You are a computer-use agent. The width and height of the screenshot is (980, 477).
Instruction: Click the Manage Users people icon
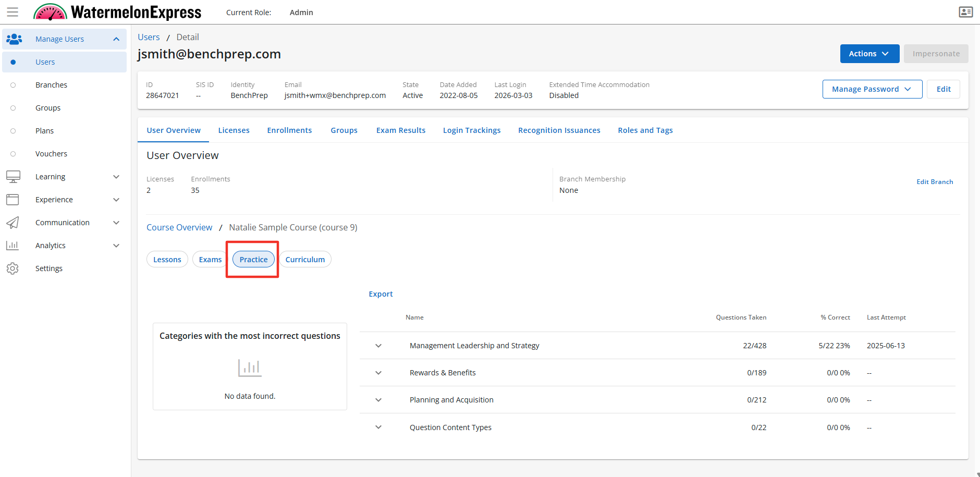point(14,39)
